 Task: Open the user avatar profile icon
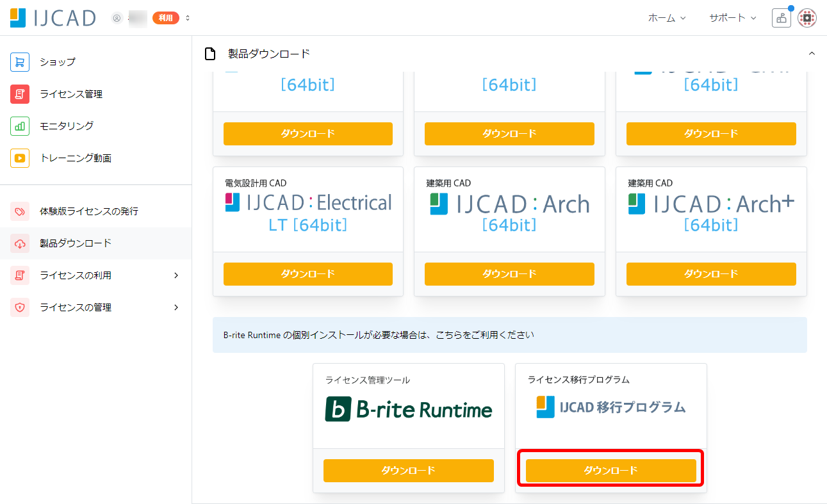point(807,18)
